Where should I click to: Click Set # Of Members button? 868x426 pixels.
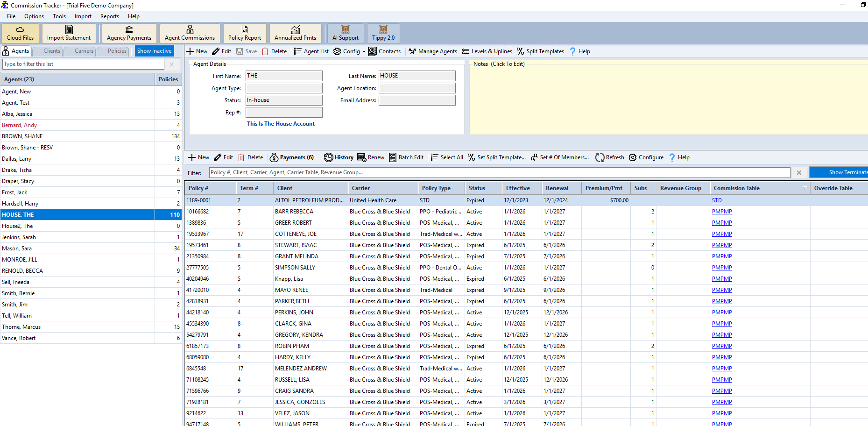[x=560, y=157]
